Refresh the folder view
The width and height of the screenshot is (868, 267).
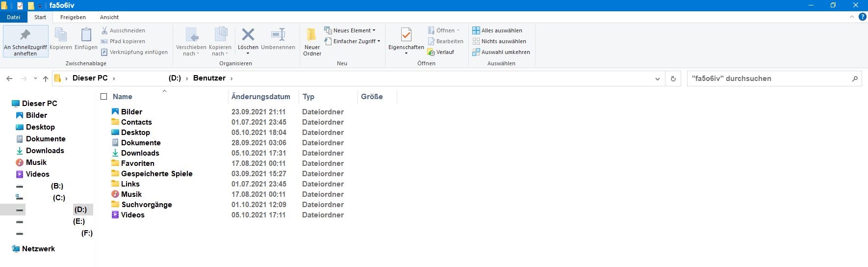tap(673, 79)
